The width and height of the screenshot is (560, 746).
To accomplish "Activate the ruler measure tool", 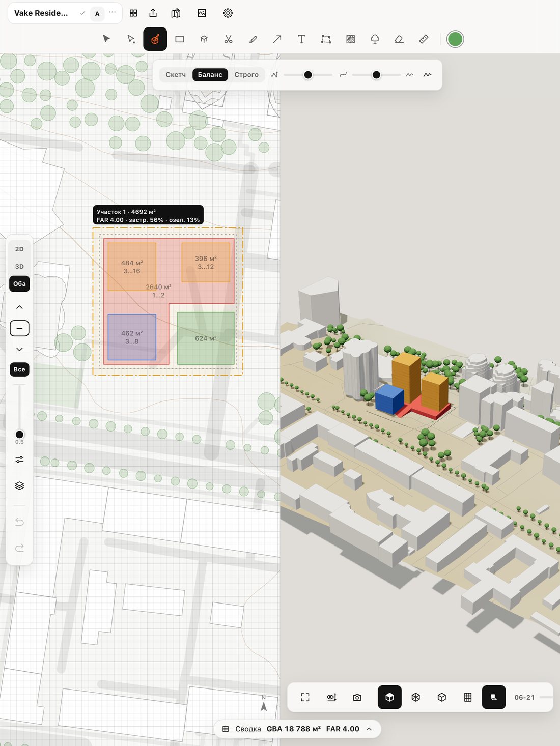I will [424, 39].
